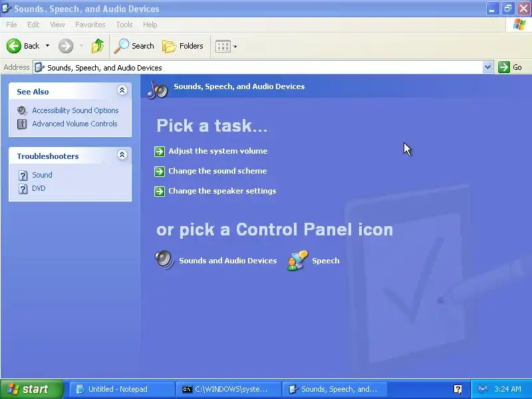Open the File menu
Viewport: 532px width, 399px height.
click(11, 25)
